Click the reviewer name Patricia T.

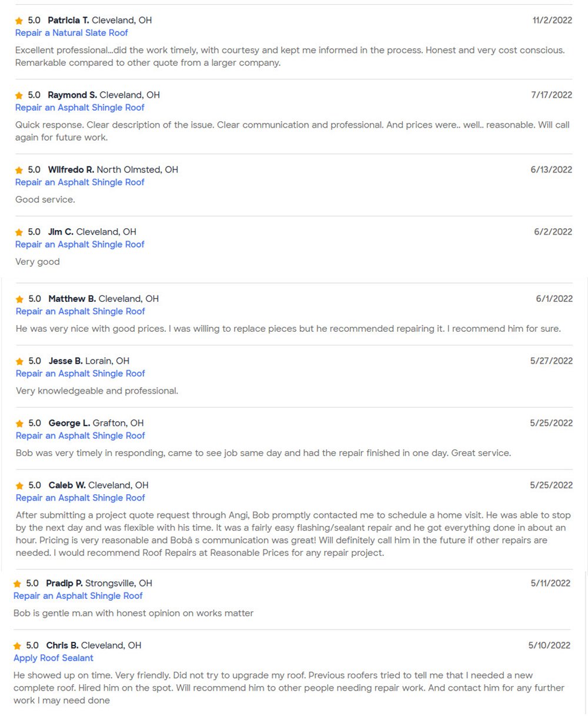tap(68, 21)
